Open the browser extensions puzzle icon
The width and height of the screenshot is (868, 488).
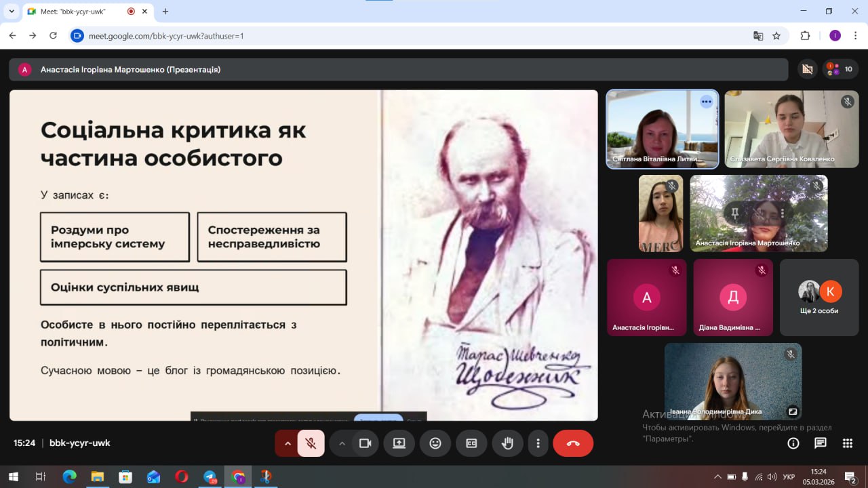[x=806, y=36]
